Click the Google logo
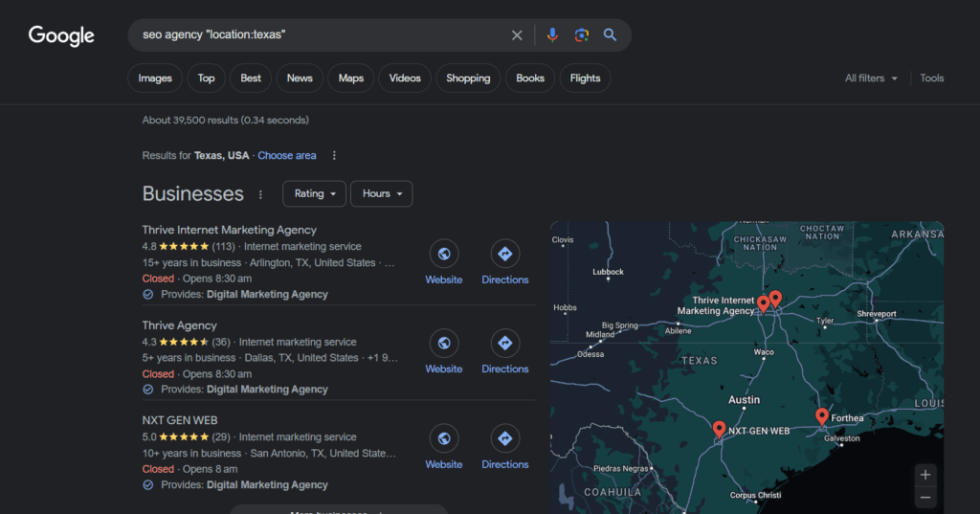Screen dimensions: 980x514 (x=61, y=35)
